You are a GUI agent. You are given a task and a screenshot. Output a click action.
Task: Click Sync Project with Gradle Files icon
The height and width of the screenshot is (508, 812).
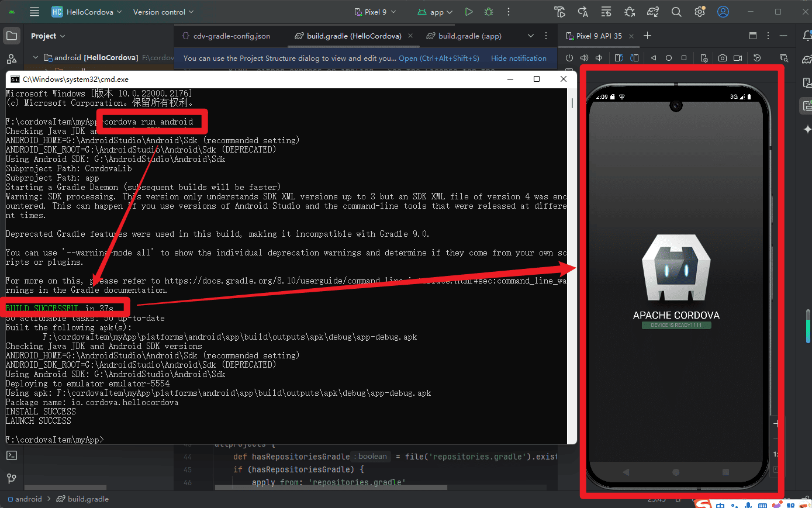[653, 12]
